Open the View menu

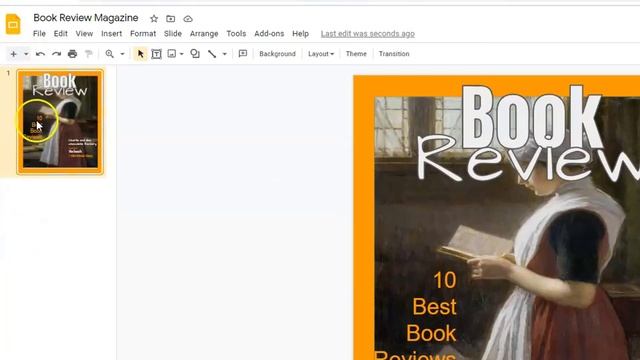84,34
